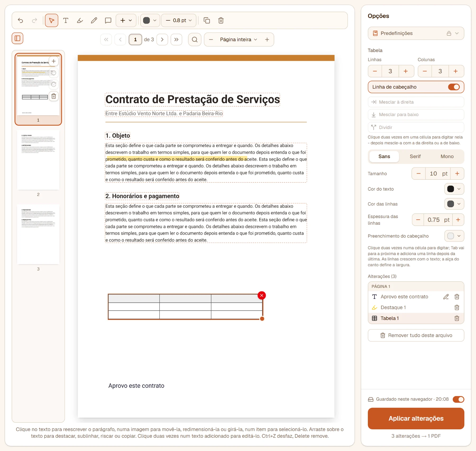Remove the table with red X handle
Image resolution: width=476 pixels, height=451 pixels.
[262, 295]
